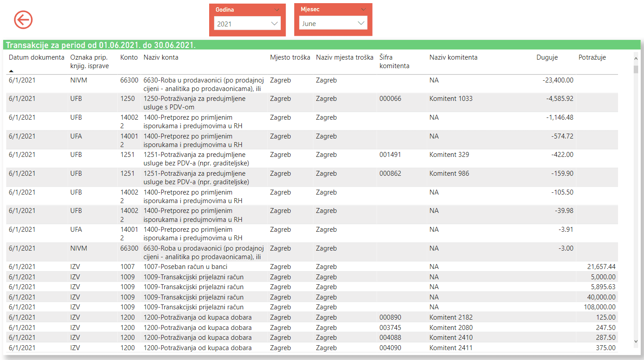Click the table's vertical scrollbar thumb
This screenshot has width=644, height=360.
pos(636,69)
